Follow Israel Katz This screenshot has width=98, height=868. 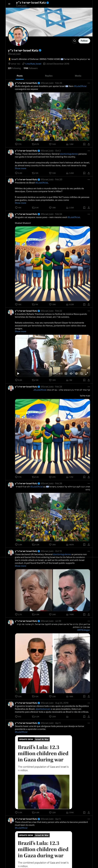tap(84, 41)
